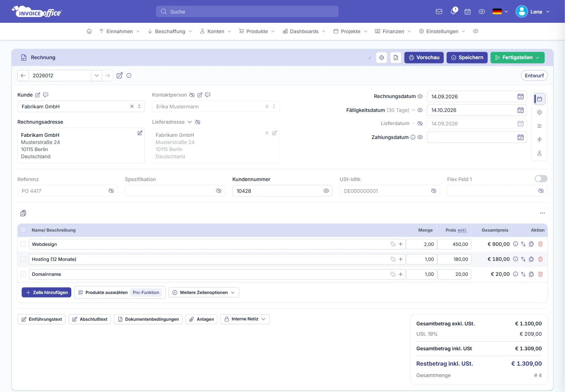The image size is (565, 392).
Task: Add a row with Zeile hinzufügen
Action: tap(46, 293)
